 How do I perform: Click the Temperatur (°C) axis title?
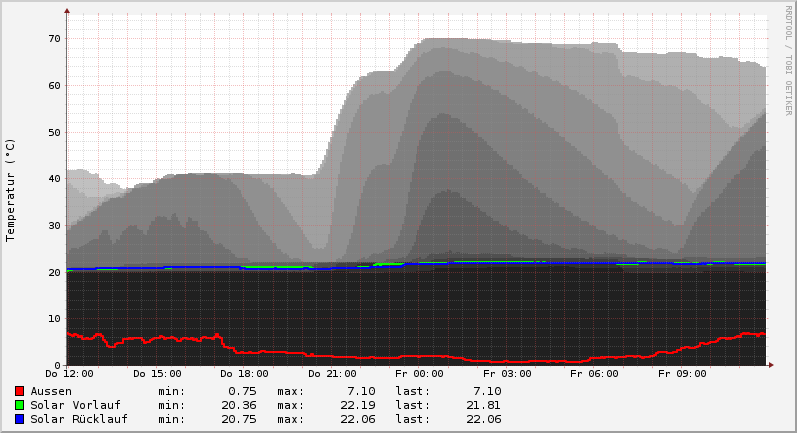click(11, 190)
